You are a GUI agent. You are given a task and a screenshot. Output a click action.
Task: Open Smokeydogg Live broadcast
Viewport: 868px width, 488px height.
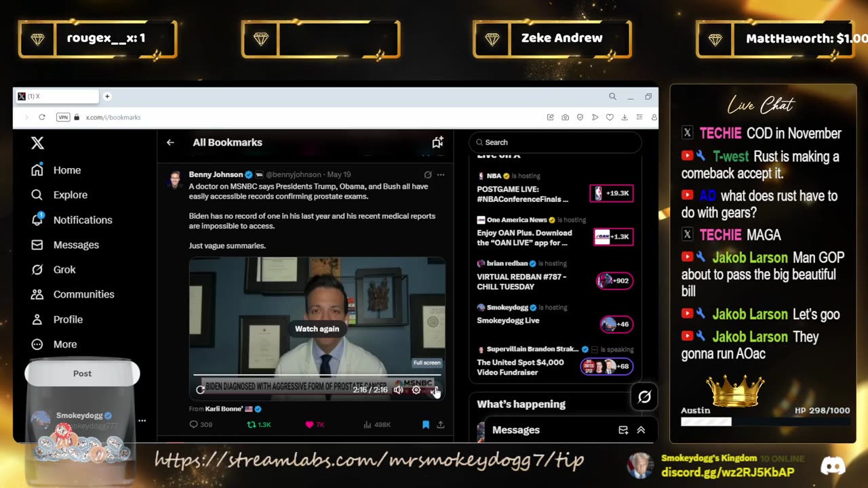tap(508, 321)
